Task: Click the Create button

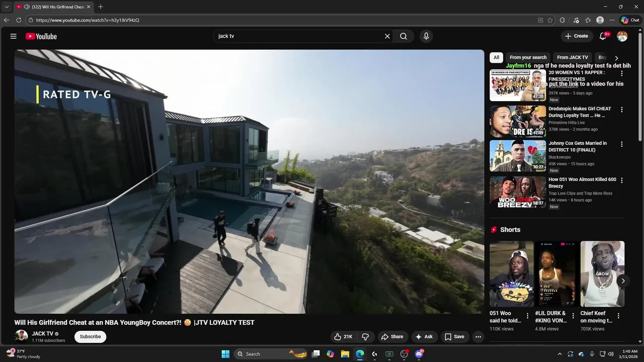Action: coord(577,36)
